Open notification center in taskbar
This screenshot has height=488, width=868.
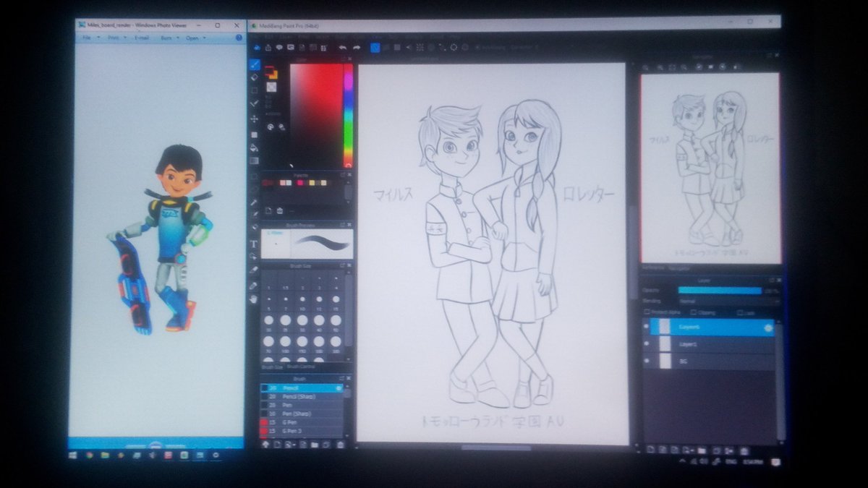click(775, 461)
